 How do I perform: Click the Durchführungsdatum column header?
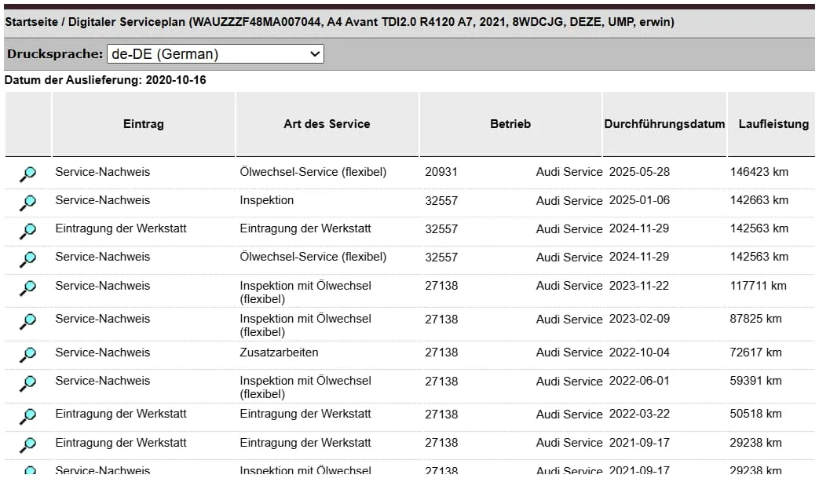pyautogui.click(x=664, y=124)
